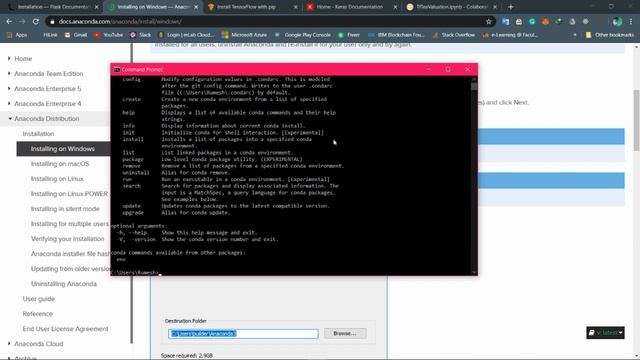Open the Installation sidebar link

[x=38, y=134]
